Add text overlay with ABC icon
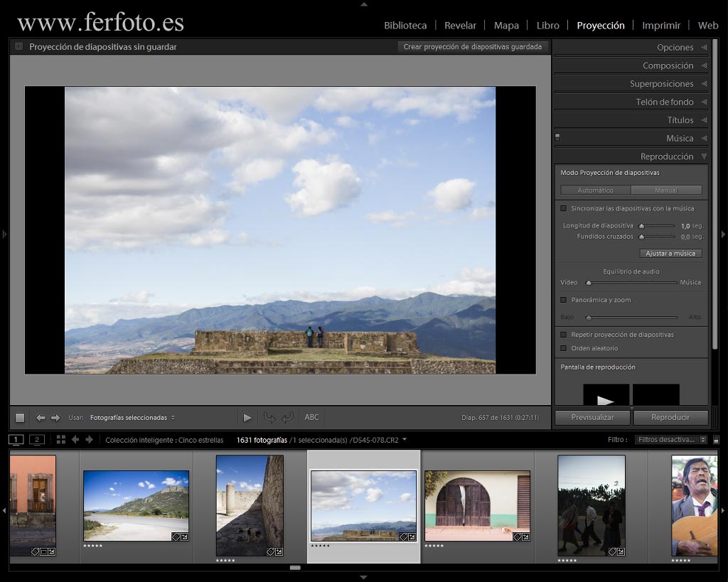The width and height of the screenshot is (728, 582). click(311, 417)
